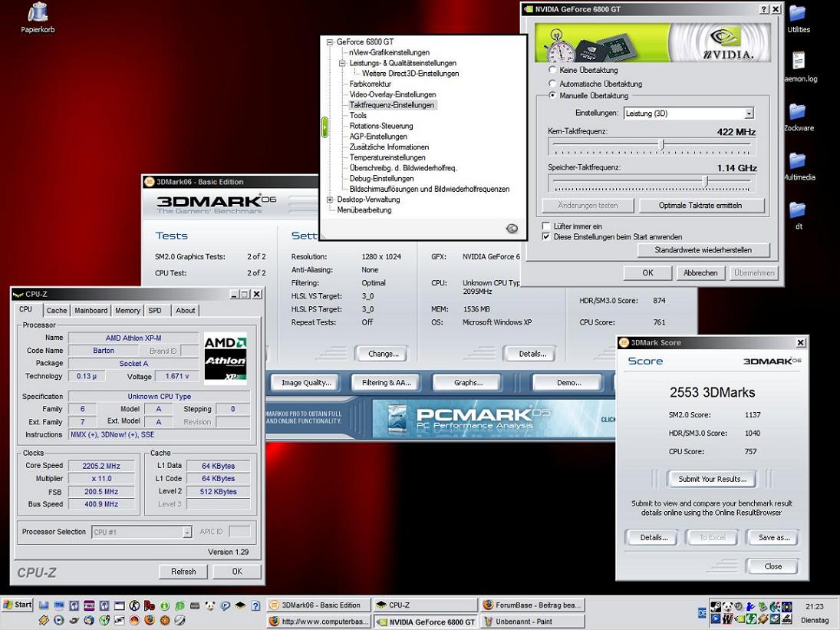
Task: Click the NVIDIA icon in system tray
Action: [x=740, y=619]
